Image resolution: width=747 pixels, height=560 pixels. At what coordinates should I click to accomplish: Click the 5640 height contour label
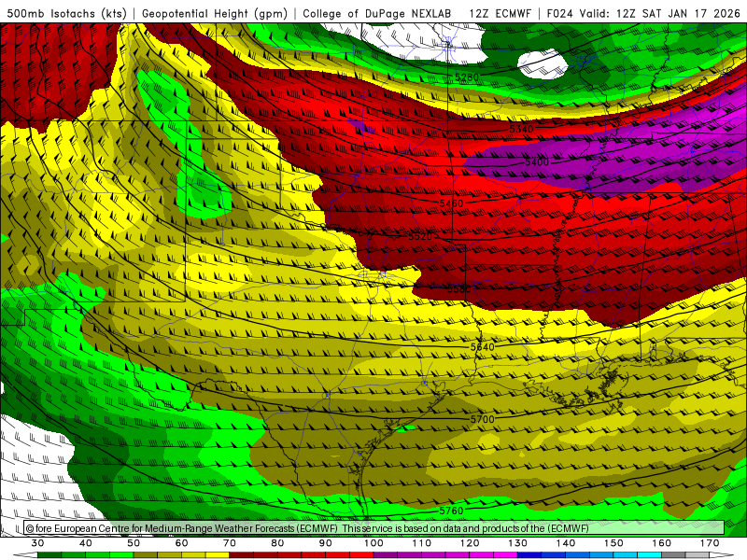point(483,347)
